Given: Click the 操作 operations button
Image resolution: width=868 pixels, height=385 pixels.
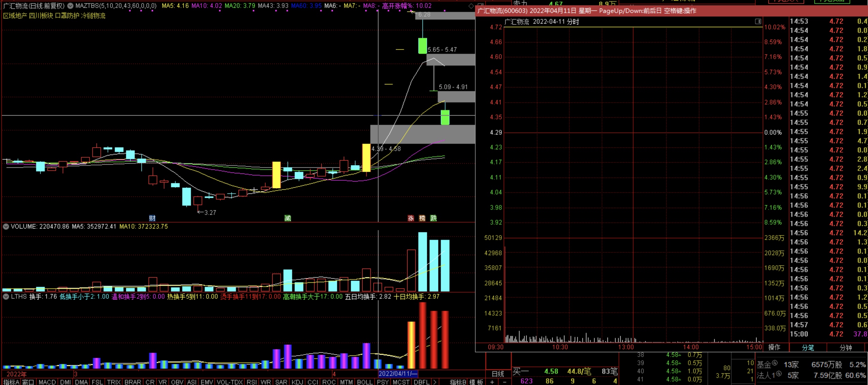Looking at the screenshot, I should click(774, 347).
